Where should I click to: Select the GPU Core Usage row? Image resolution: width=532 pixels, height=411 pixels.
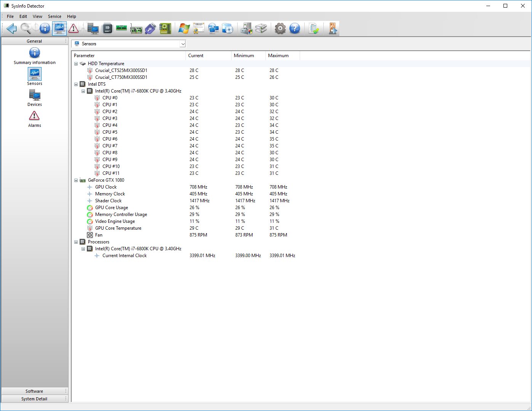point(301,208)
